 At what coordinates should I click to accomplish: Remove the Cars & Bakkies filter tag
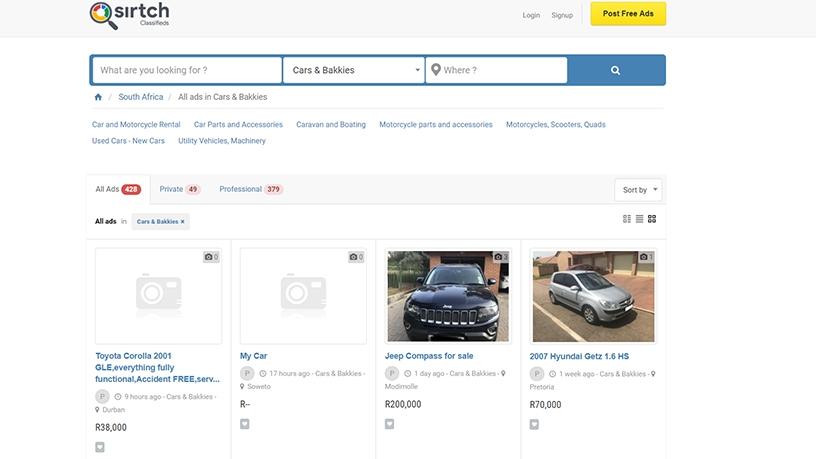pos(182,221)
